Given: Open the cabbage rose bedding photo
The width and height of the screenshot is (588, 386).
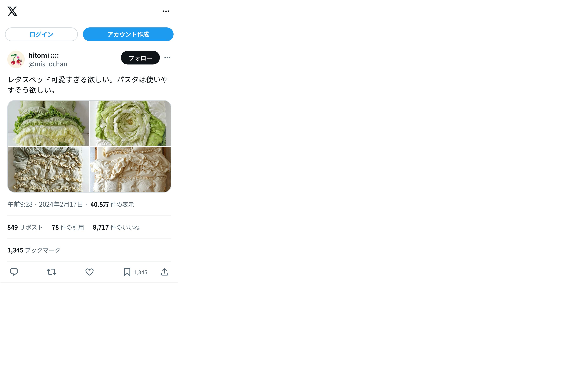Looking at the screenshot, I should click(x=130, y=123).
